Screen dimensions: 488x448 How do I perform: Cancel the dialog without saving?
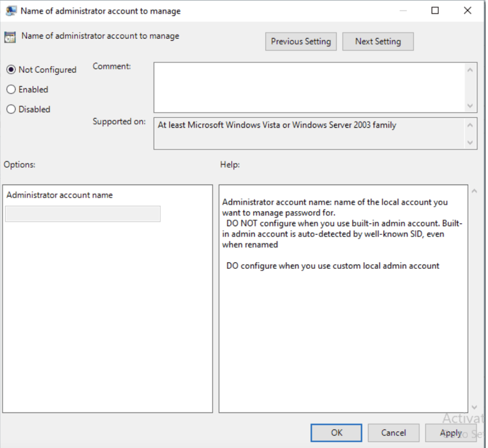pyautogui.click(x=393, y=432)
